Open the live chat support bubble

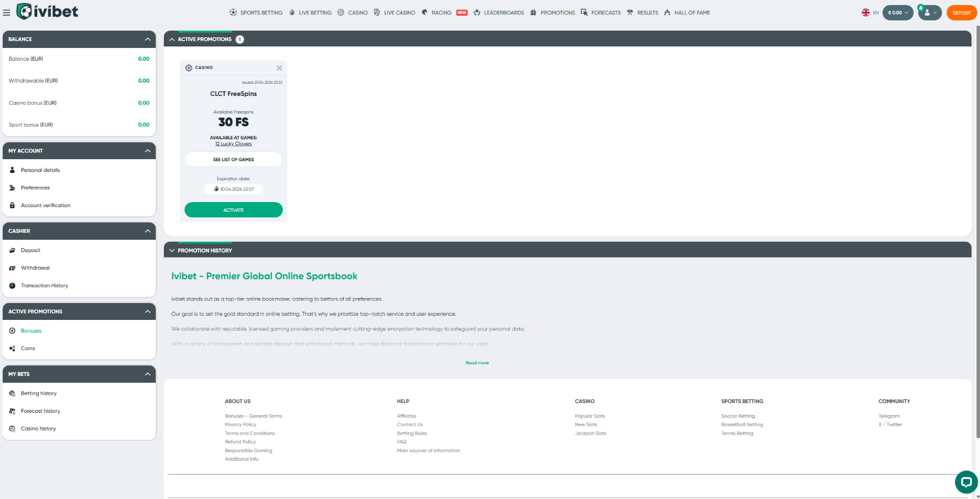966,481
